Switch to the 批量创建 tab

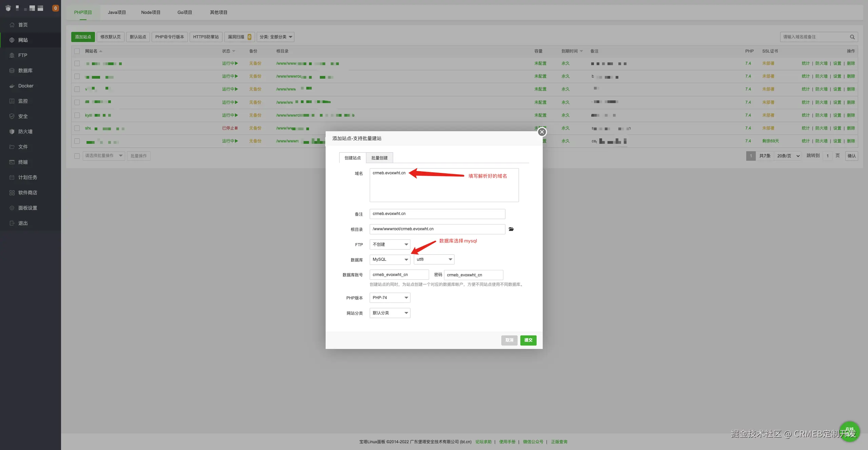pyautogui.click(x=379, y=158)
